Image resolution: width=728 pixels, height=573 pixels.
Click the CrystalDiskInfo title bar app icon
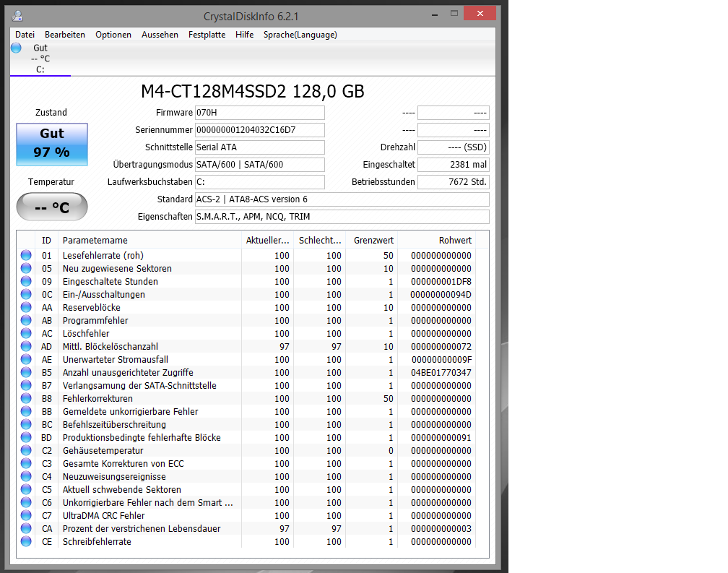click(x=17, y=16)
